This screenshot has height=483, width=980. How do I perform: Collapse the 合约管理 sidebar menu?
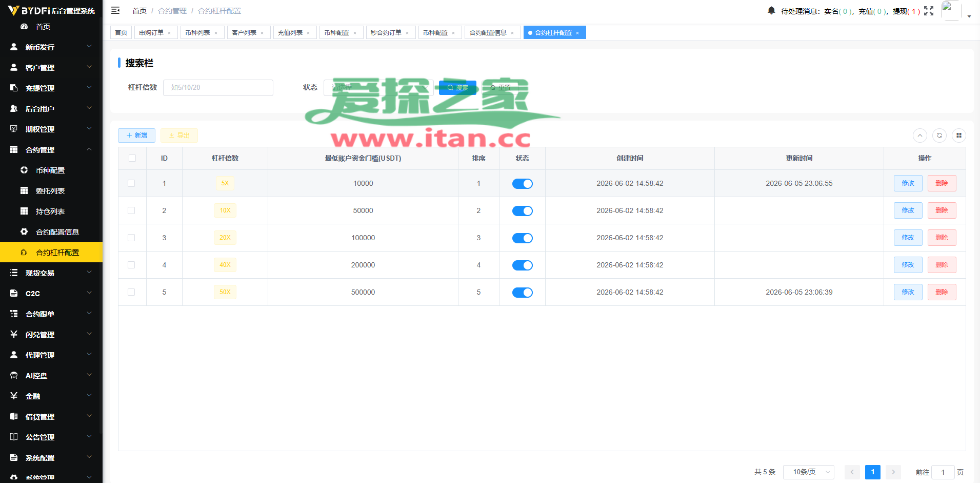coord(51,149)
